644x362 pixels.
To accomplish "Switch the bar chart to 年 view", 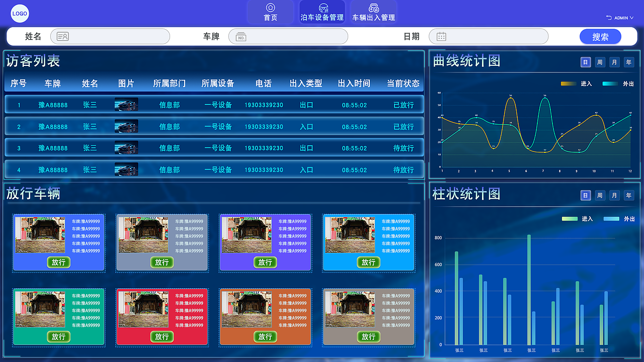I will click(628, 195).
